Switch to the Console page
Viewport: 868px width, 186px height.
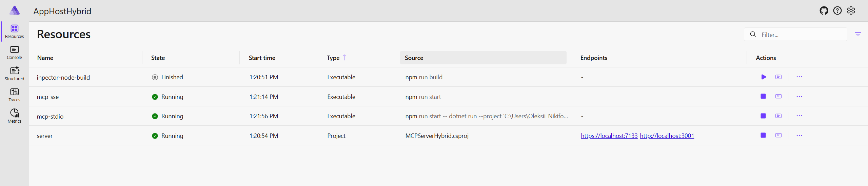15,53
